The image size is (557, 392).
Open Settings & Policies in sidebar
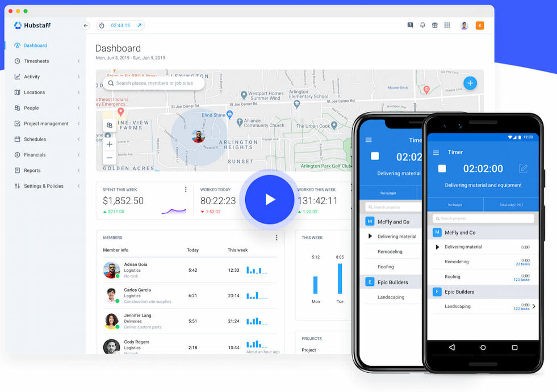[43, 186]
